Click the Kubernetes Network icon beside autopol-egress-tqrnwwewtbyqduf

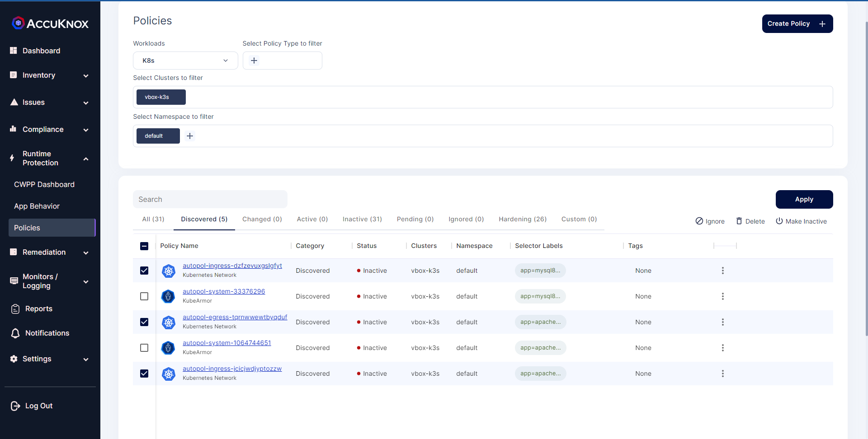coord(168,322)
